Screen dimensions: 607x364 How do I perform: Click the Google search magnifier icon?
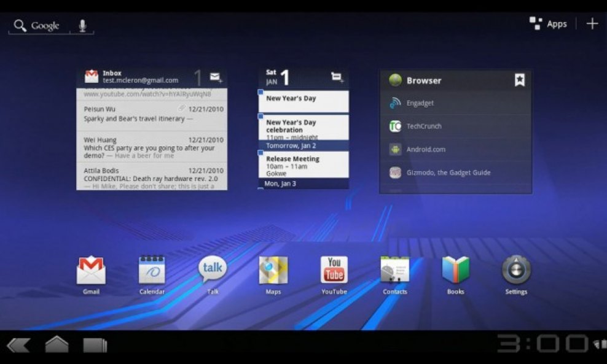pyautogui.click(x=20, y=26)
